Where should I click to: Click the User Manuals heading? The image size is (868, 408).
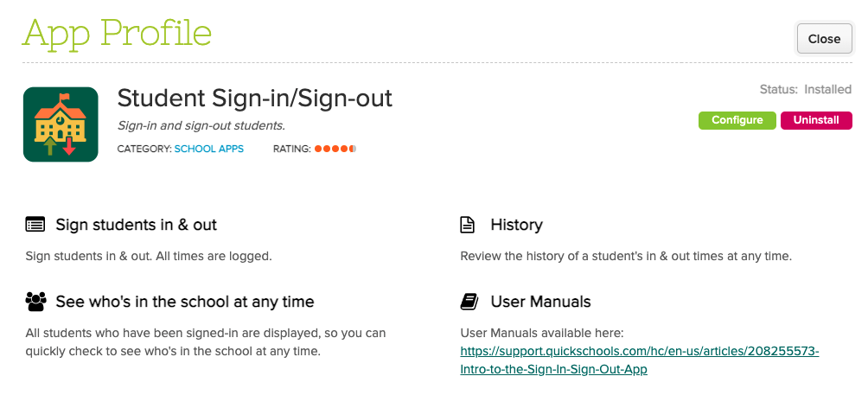tap(540, 302)
